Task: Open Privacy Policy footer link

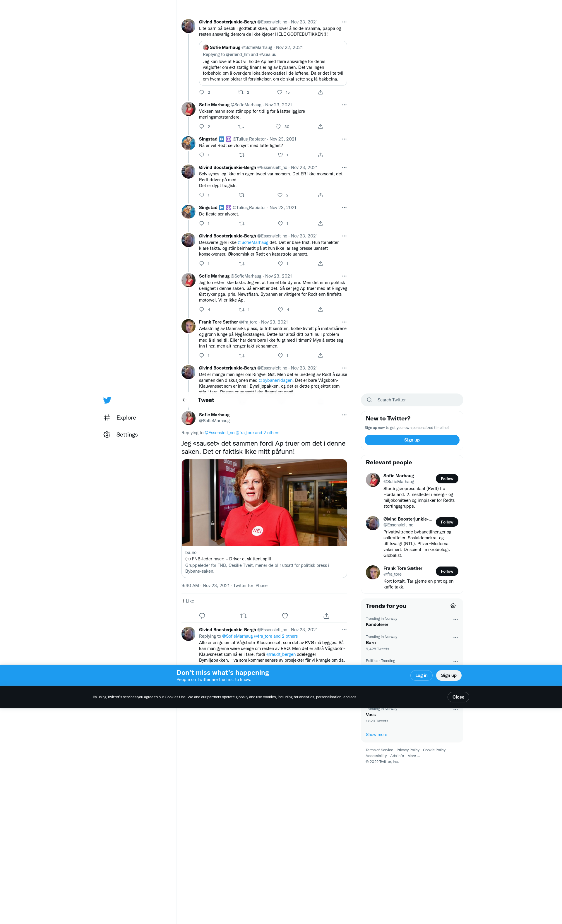Action: (x=408, y=750)
